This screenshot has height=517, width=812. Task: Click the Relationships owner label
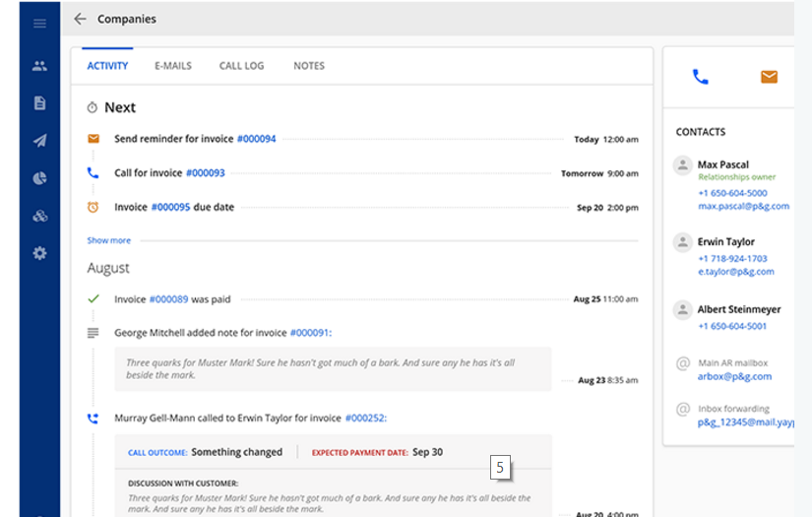click(736, 177)
